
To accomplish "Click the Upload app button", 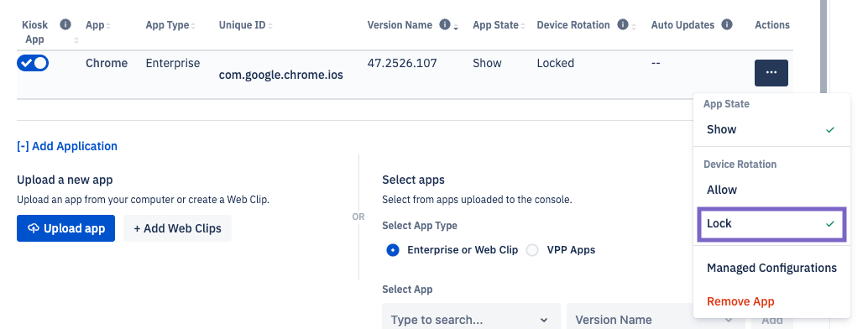I will click(x=65, y=228).
